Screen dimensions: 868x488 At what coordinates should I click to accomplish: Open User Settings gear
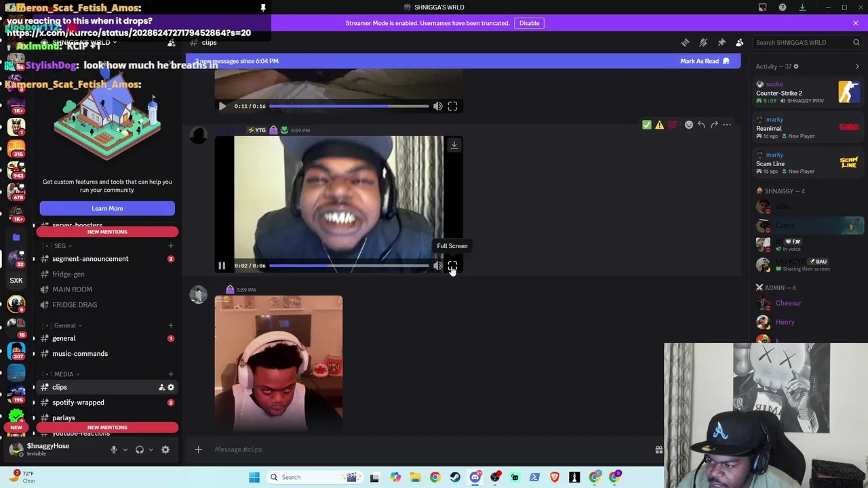165,450
